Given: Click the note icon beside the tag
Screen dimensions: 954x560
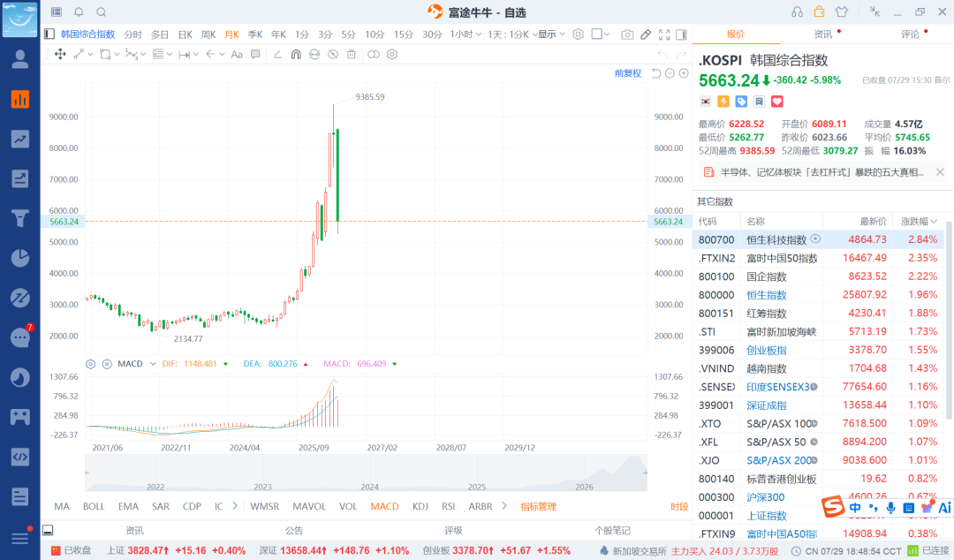Looking at the screenshot, I should coord(759,101).
